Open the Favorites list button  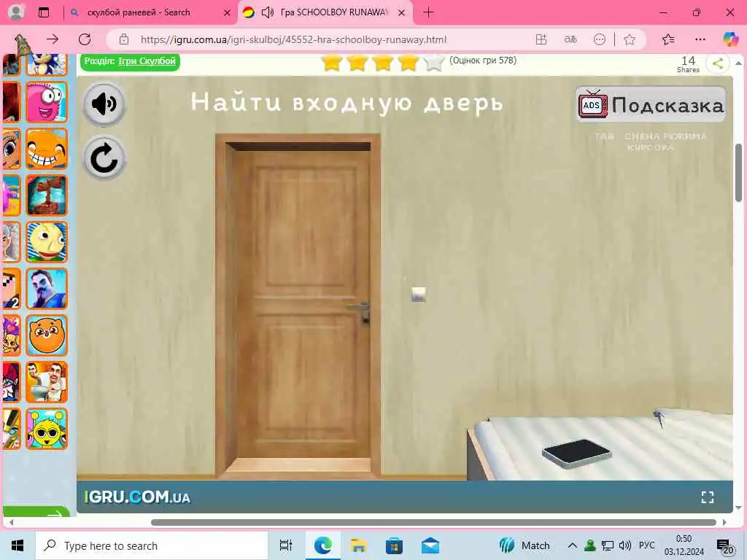click(x=668, y=39)
